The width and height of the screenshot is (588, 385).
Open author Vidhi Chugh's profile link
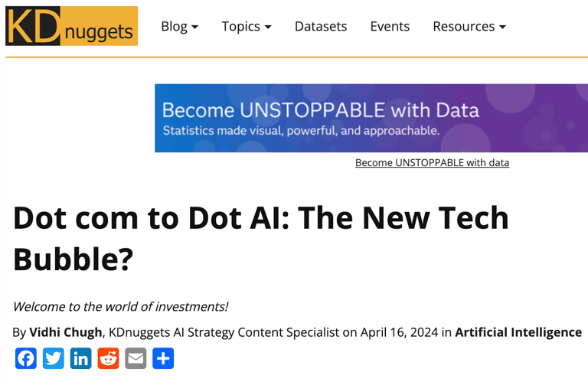point(66,332)
